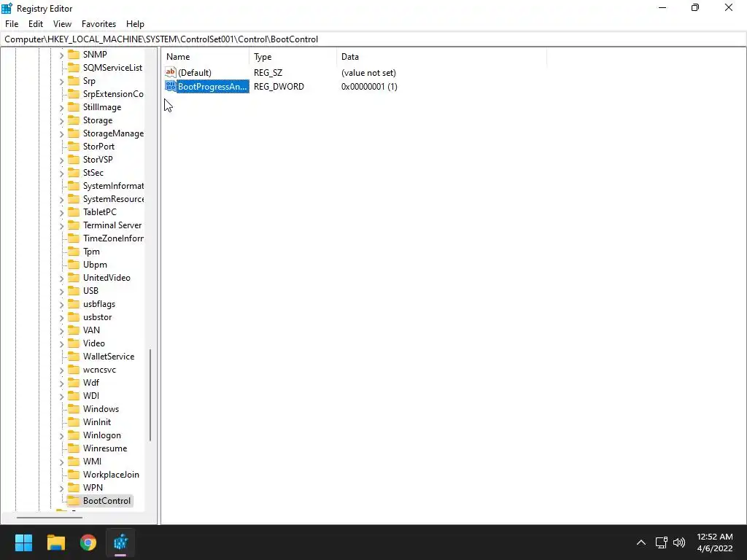Expand the Terminal Server key
Image resolution: width=747 pixels, height=560 pixels.
[x=61, y=226]
